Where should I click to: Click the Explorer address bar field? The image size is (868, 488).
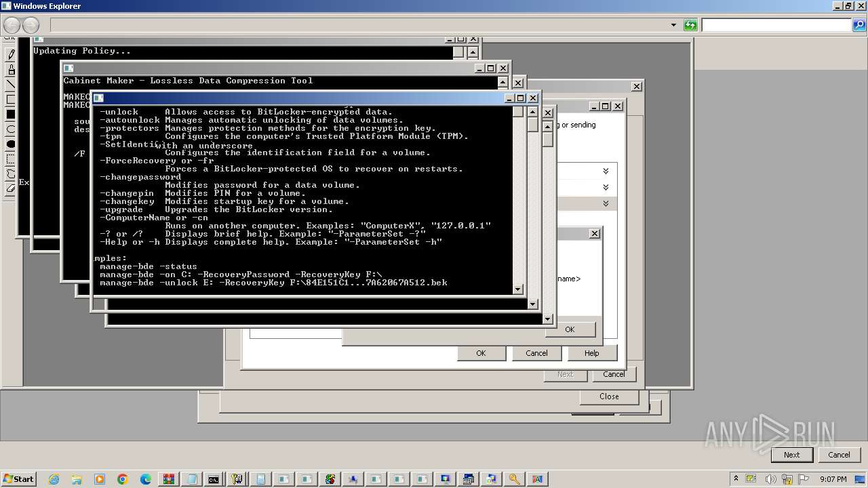point(359,25)
